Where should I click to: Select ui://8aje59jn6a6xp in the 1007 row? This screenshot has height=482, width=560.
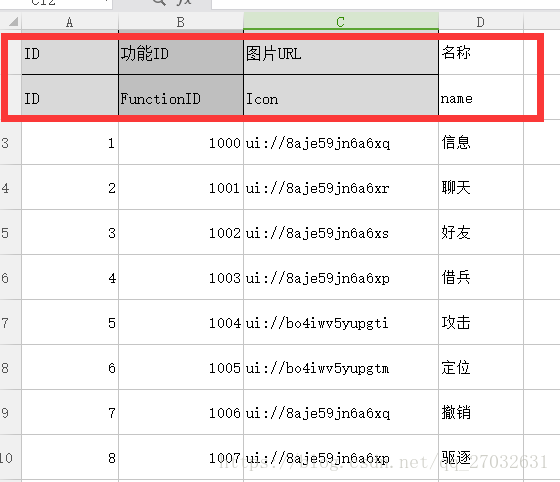pos(341,457)
